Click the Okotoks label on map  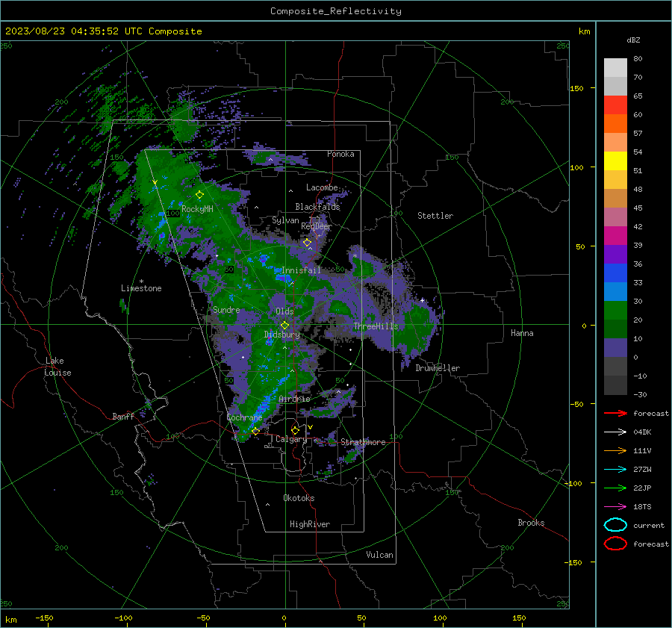[299, 497]
